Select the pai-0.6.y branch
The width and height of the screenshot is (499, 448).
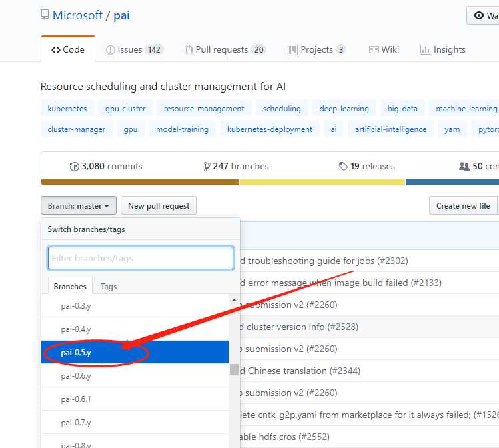(135, 376)
